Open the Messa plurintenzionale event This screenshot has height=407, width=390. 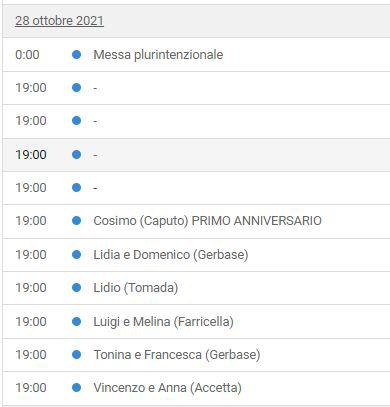coord(158,55)
